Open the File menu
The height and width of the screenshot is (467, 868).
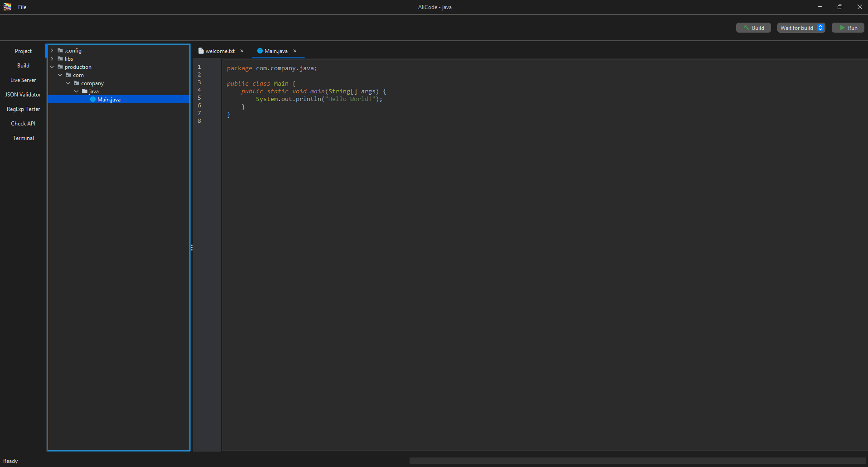coord(22,7)
